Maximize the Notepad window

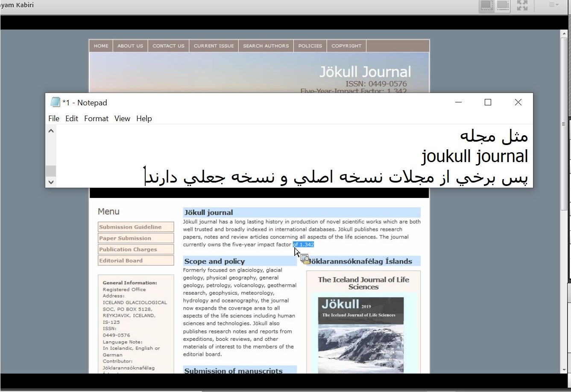[x=488, y=102]
